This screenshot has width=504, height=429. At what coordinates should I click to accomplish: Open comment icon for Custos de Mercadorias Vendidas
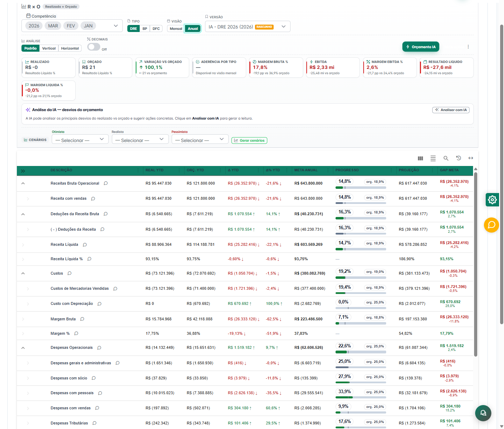(115, 289)
